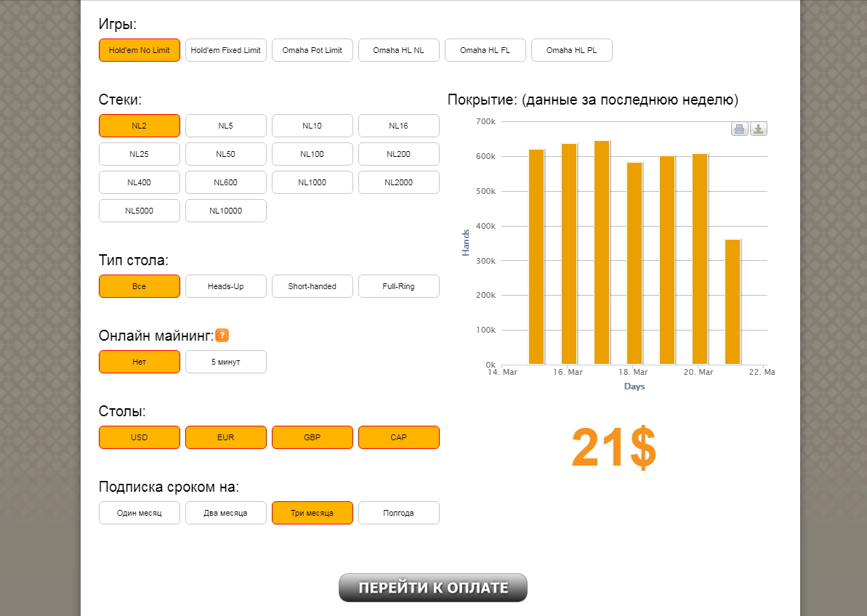Enable the NL200 stake
Viewport: 867px width, 616px height.
pos(399,154)
